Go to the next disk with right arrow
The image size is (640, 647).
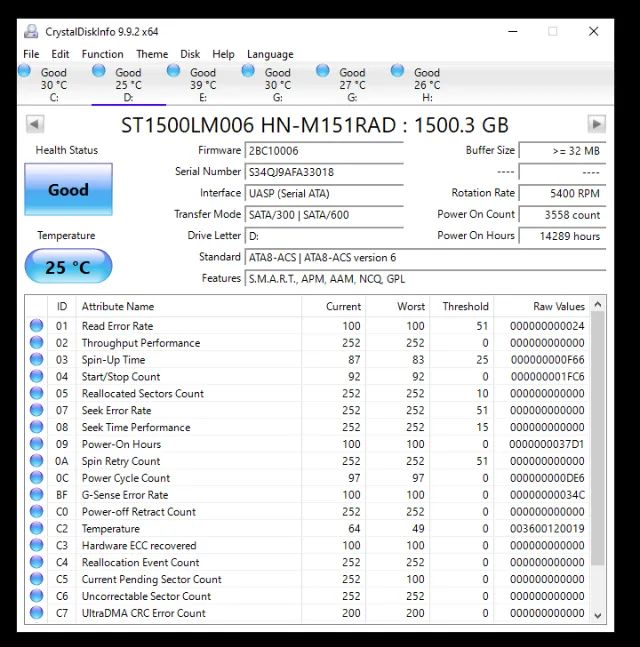pyautogui.click(x=596, y=124)
